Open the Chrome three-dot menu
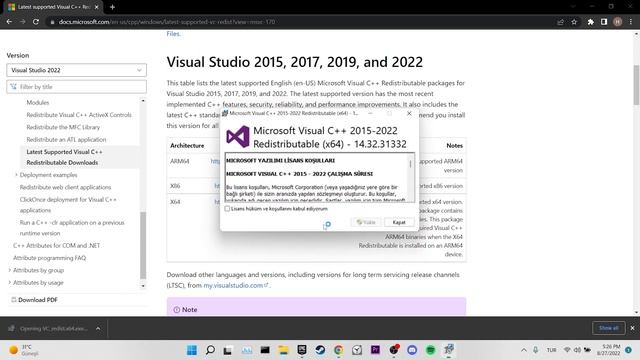Screen dimensions: 640x360 tap(631, 22)
